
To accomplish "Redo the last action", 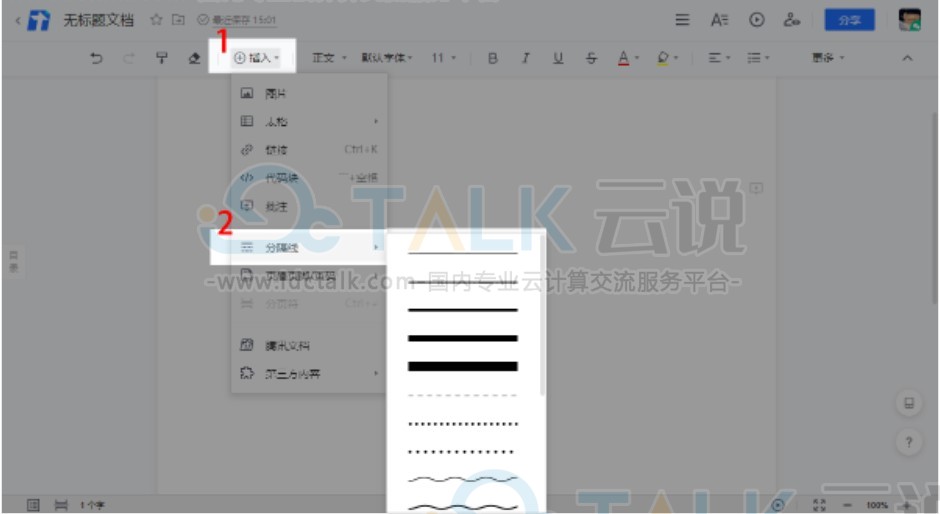I will tap(128, 58).
